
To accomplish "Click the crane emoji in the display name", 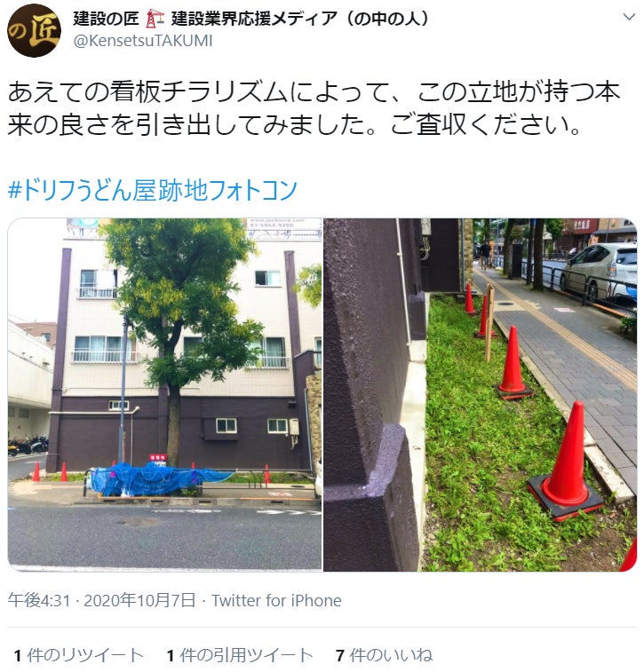I will pos(155,19).
